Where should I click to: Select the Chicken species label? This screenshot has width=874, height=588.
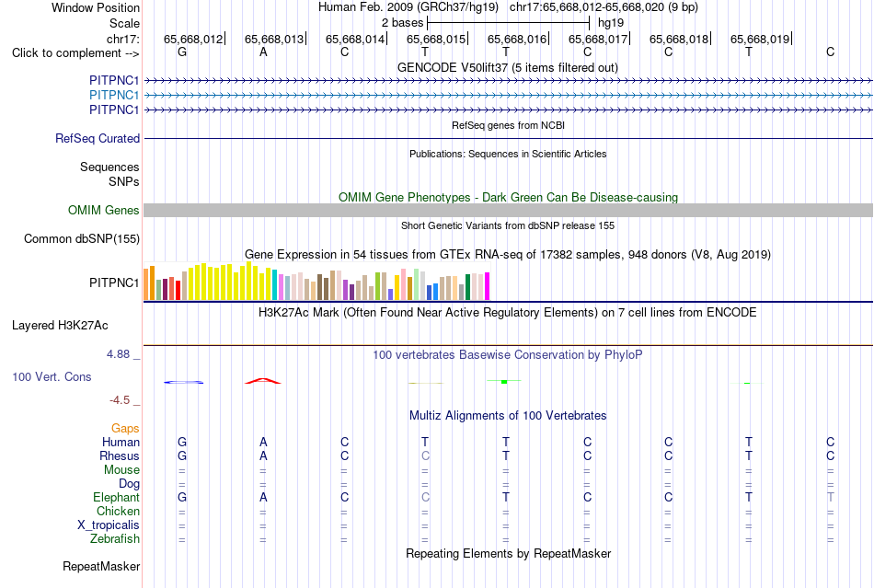(x=118, y=511)
